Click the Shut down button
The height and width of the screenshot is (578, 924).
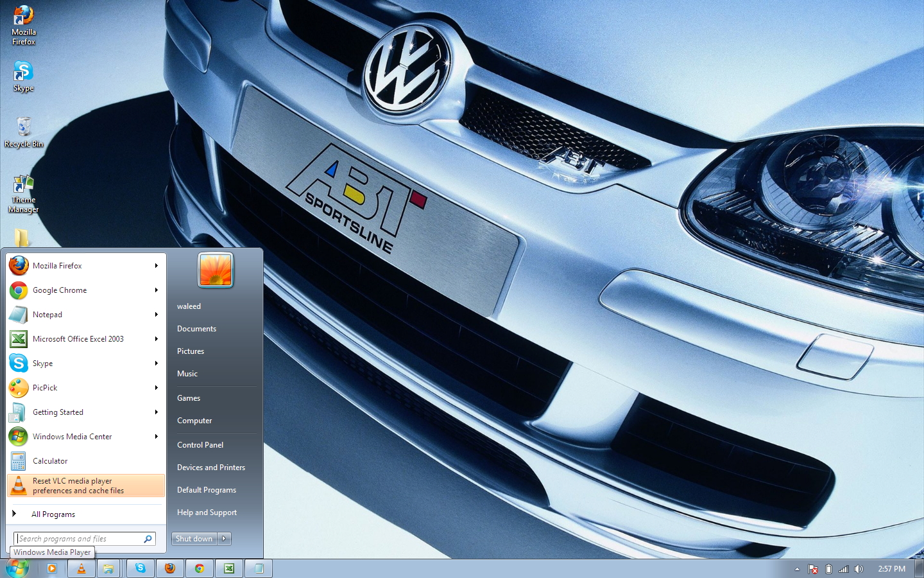(194, 538)
